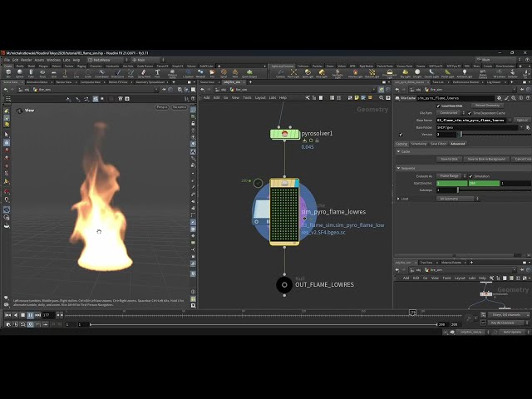This screenshot has width=532, height=399.
Task: Jump to last frame in playbar
Action: pyautogui.click(x=38, y=315)
